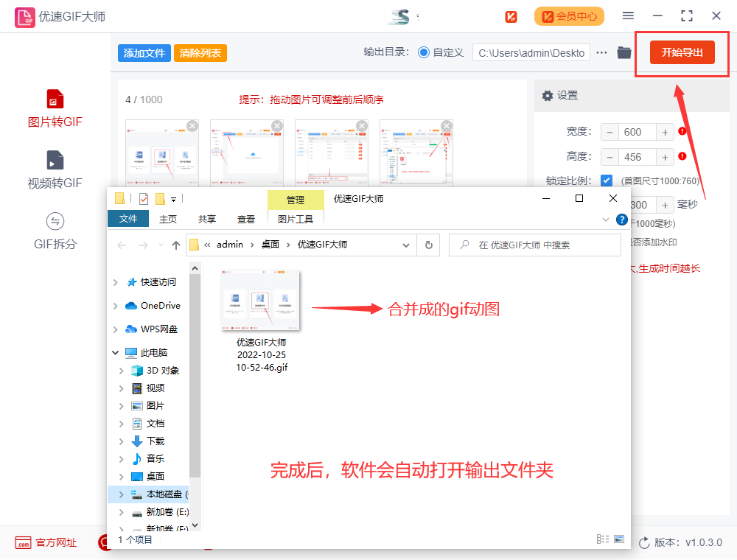The width and height of the screenshot is (737, 560).
Task: Click the 设置 gear icon
Action: (x=547, y=96)
